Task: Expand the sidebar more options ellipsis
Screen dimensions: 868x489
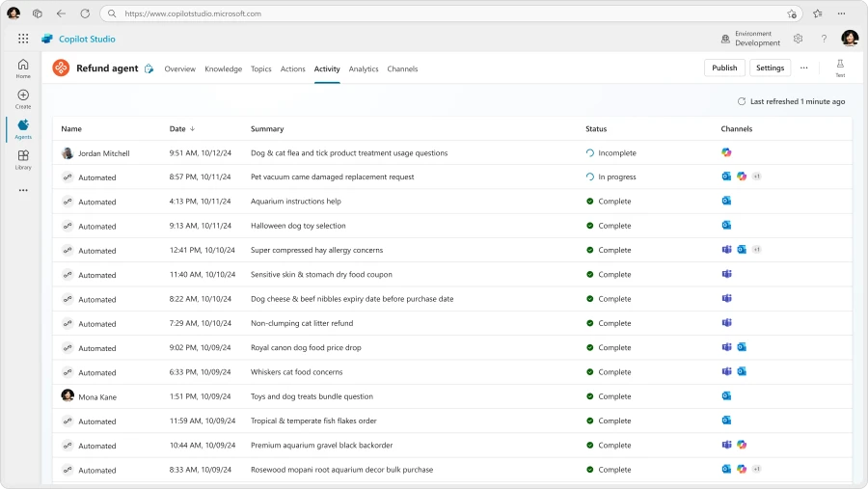Action: click(x=23, y=190)
